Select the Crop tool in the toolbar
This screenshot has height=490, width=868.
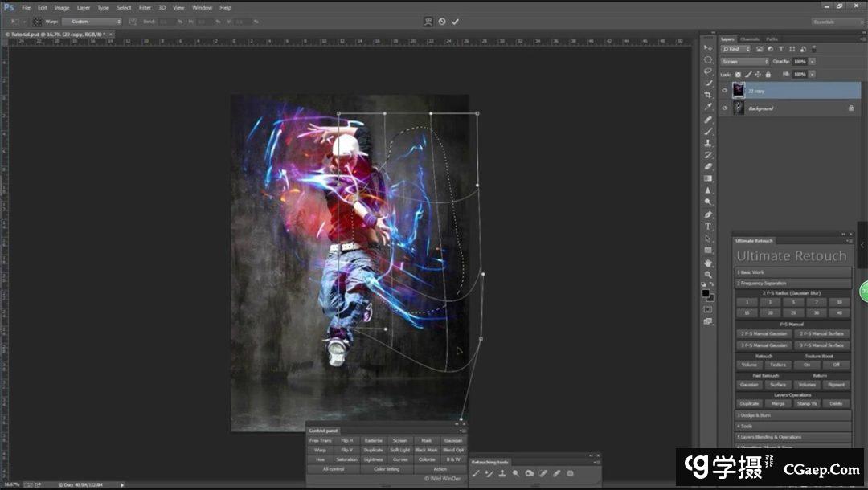708,95
